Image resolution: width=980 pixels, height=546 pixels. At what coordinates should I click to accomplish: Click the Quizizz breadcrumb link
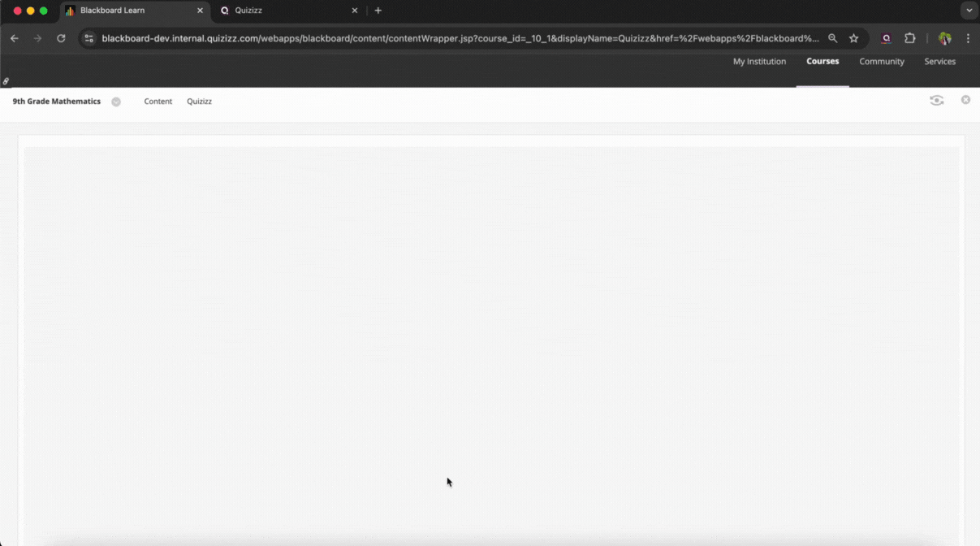pyautogui.click(x=199, y=102)
